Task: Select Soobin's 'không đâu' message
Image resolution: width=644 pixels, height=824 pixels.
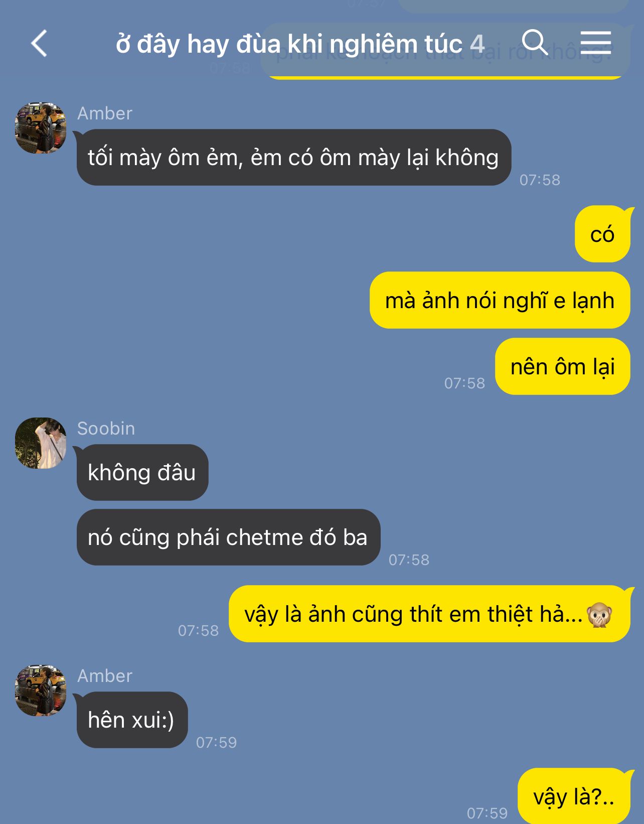Action: click(142, 472)
